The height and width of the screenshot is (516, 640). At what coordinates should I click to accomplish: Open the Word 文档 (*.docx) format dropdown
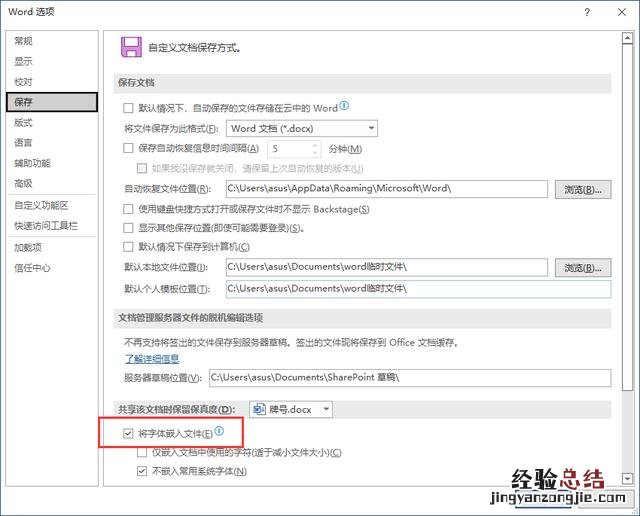point(302,129)
